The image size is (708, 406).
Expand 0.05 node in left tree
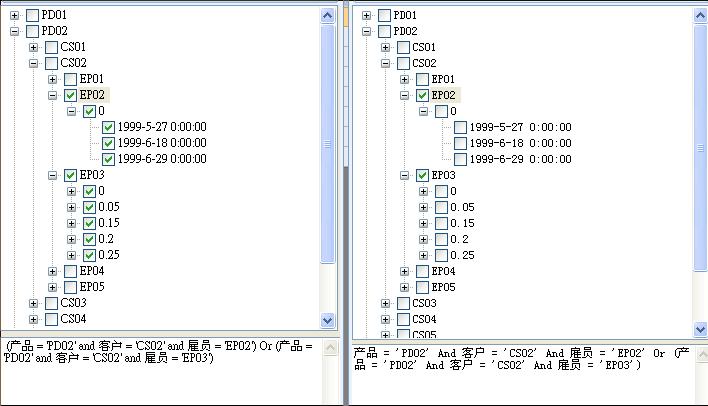click(71, 207)
